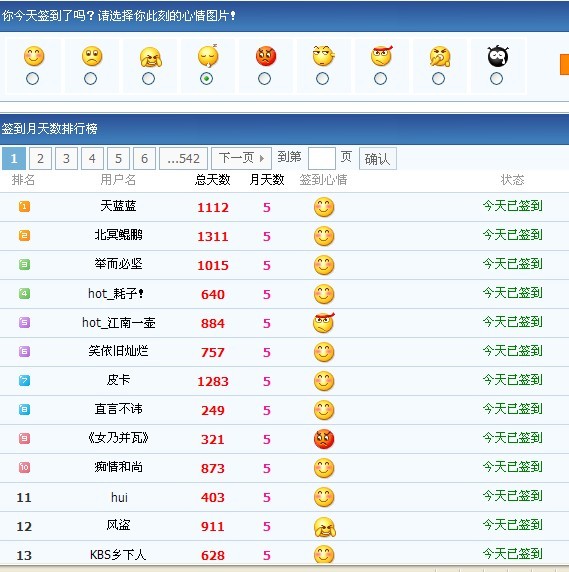Click the page number input field
569x572 pixels.
pos(322,159)
